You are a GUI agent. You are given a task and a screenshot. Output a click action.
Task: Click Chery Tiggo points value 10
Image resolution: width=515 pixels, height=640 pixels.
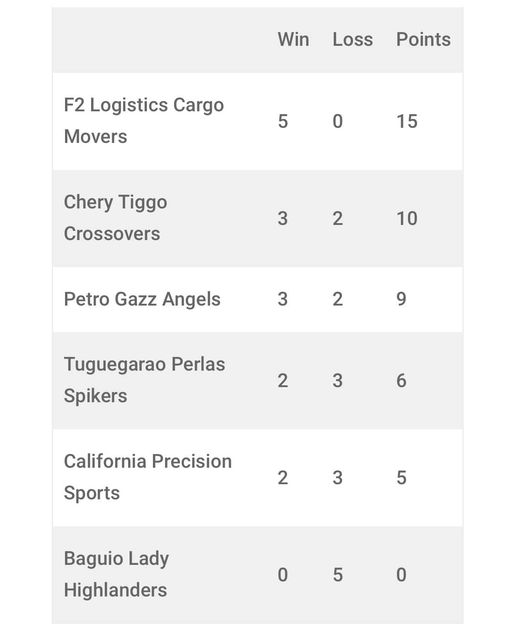(407, 218)
